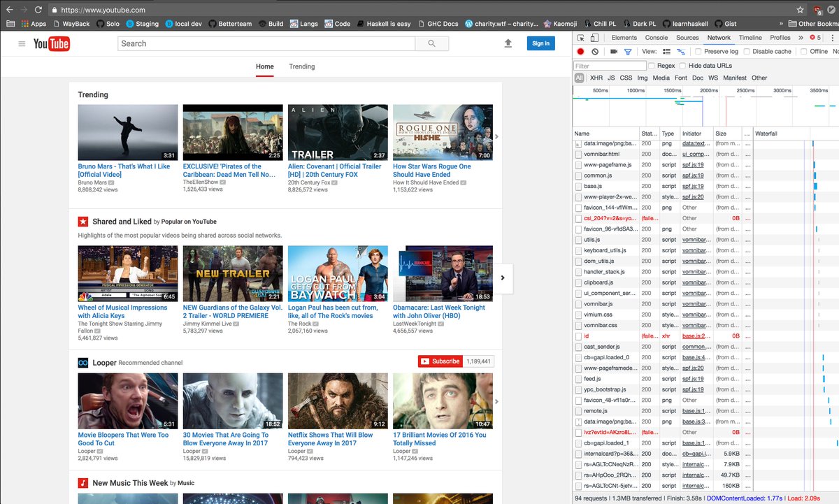
Task: Open the Haskell is easy bookmark
Action: tap(383, 24)
